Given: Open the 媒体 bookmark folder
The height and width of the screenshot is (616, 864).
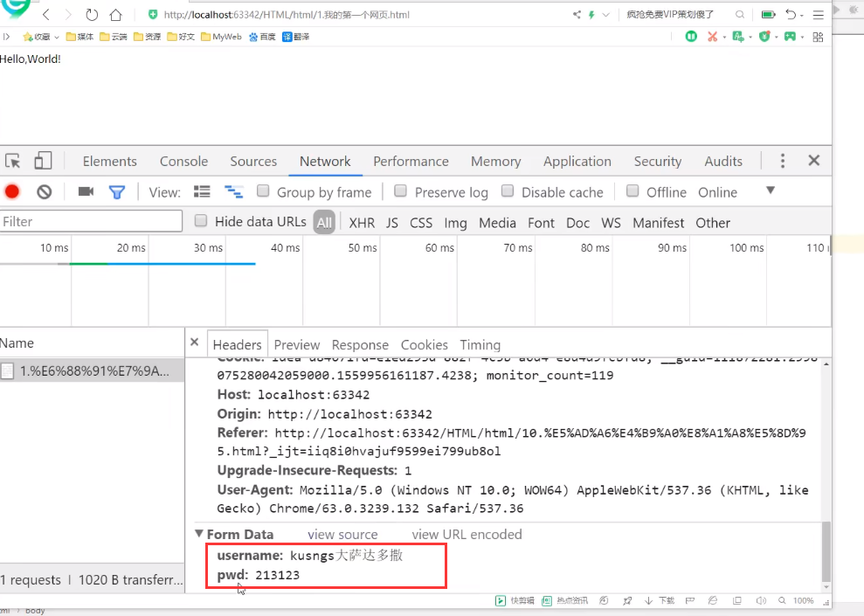Looking at the screenshot, I should click(x=79, y=37).
